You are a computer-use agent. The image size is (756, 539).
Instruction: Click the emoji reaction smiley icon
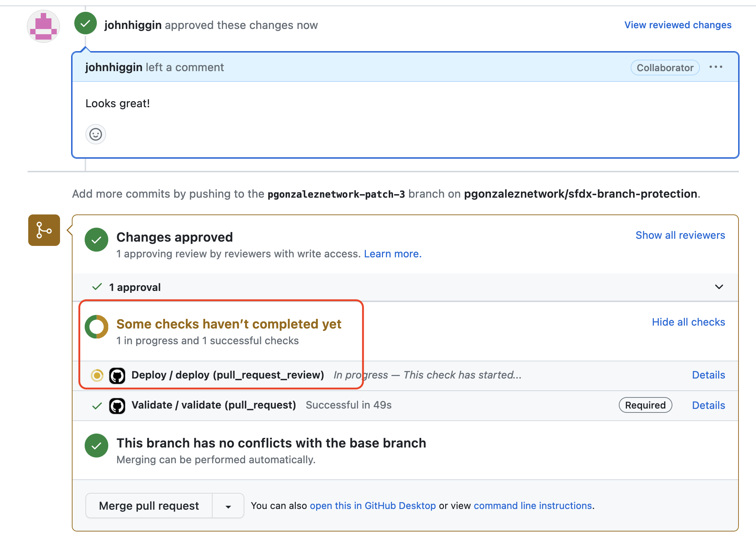click(96, 134)
